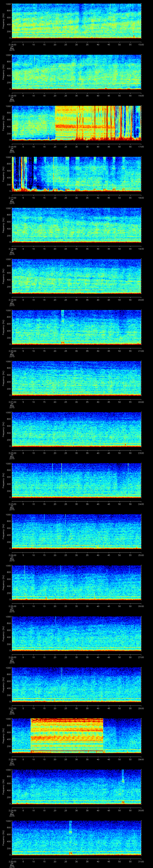Click the "Frequency (Hz)" label of the 2:14:00 panel

click(3, 21)
